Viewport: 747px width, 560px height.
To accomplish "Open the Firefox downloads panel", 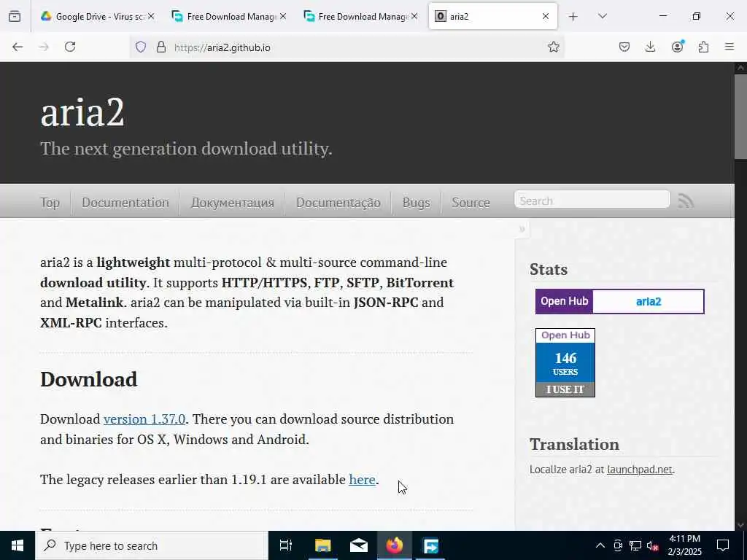I will [x=650, y=47].
